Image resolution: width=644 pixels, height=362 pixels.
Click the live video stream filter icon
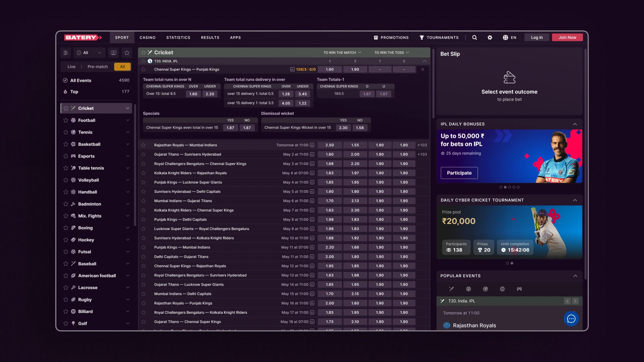click(114, 53)
